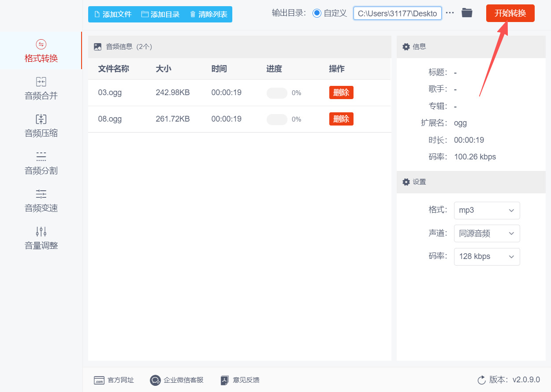Click the version refresh icon
This screenshot has width=551, height=392.
[x=481, y=380]
